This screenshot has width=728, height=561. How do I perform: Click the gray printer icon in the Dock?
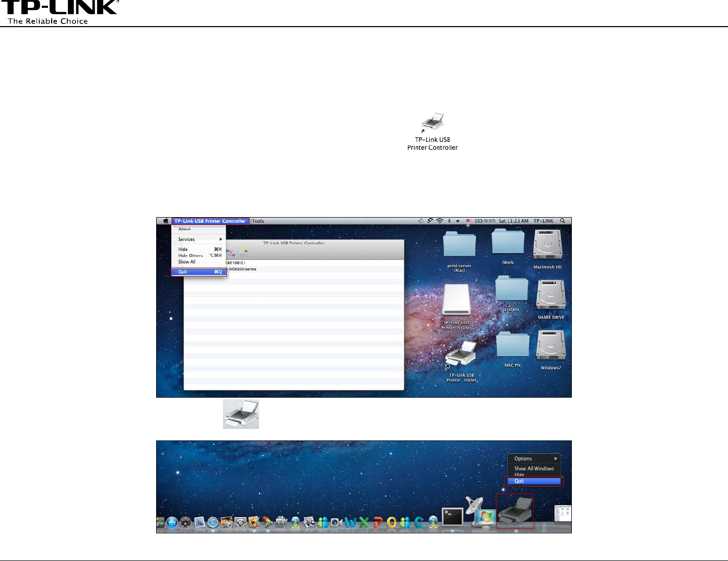515,511
